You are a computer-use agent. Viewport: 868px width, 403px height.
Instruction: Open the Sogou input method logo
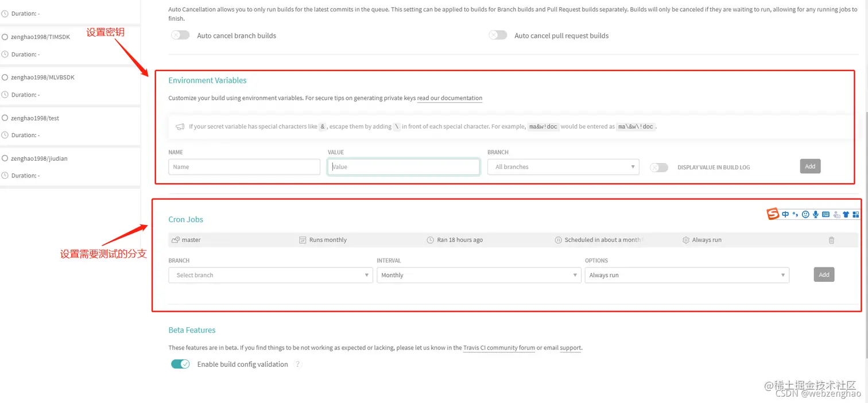click(773, 214)
